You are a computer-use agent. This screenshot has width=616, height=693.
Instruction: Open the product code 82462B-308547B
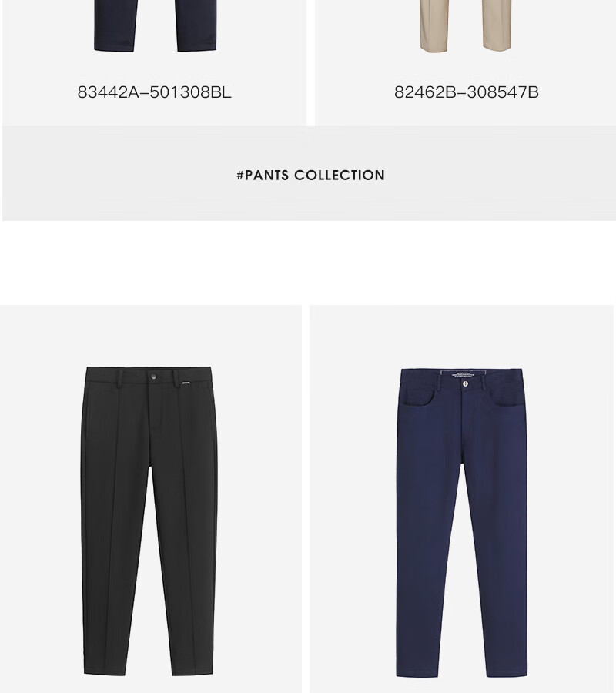[466, 92]
